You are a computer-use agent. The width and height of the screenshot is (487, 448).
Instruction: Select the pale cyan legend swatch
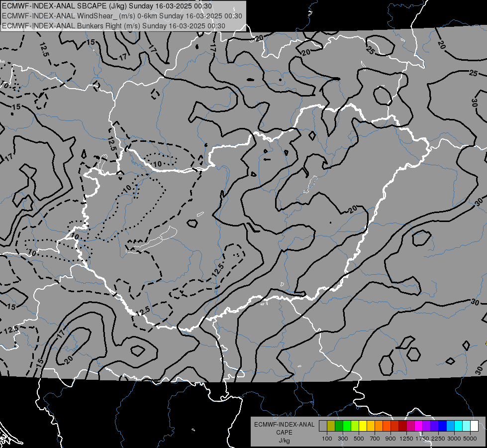466,426
